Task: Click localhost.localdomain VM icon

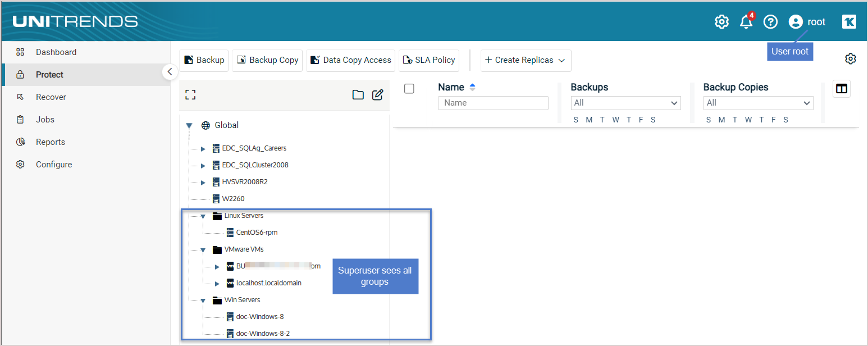Action: [x=230, y=283]
